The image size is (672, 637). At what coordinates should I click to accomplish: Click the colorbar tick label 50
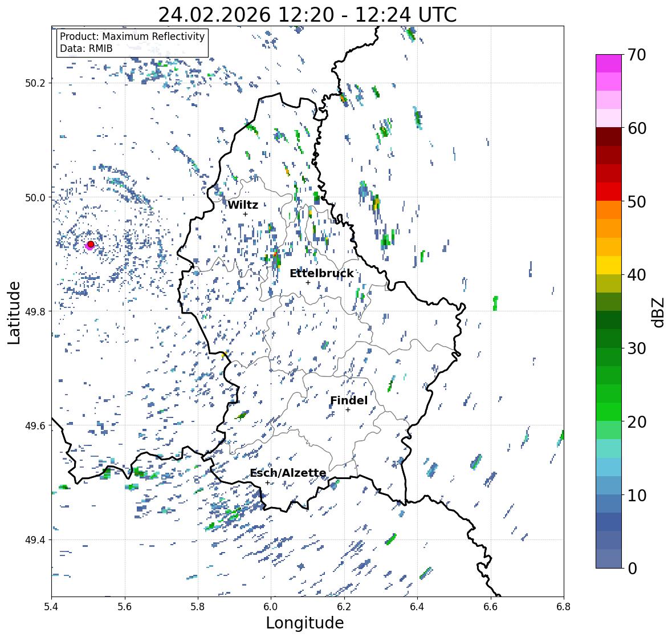click(637, 201)
